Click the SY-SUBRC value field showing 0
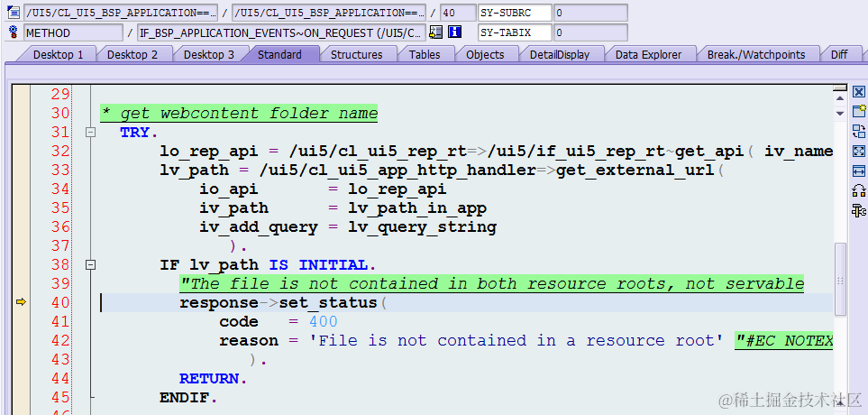 [590, 13]
